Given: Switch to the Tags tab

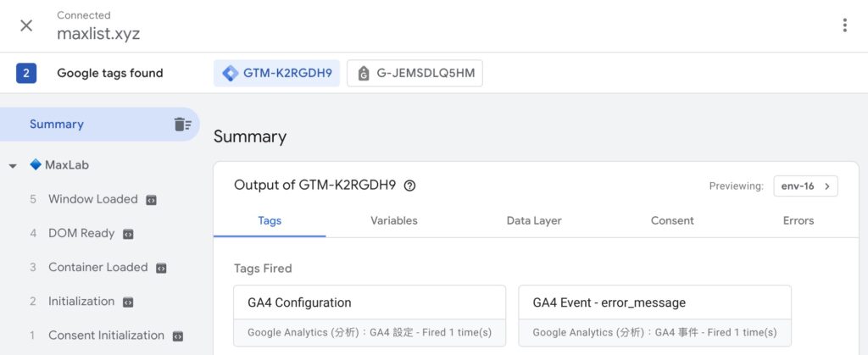Looking at the screenshot, I should click(270, 220).
